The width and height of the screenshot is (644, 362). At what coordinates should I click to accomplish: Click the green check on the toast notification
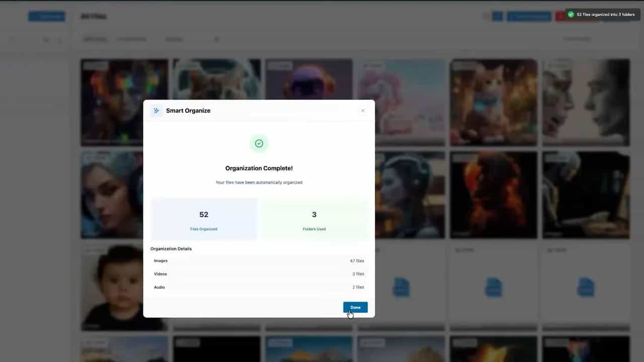(571, 15)
